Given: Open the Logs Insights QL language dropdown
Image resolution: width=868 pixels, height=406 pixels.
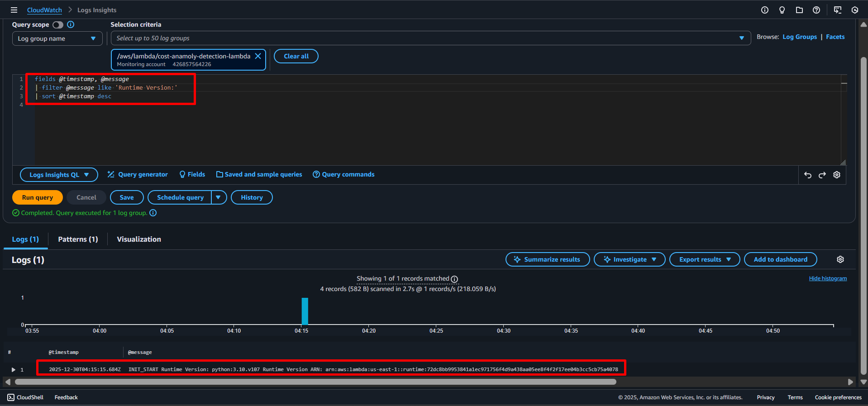Looking at the screenshot, I should (59, 175).
